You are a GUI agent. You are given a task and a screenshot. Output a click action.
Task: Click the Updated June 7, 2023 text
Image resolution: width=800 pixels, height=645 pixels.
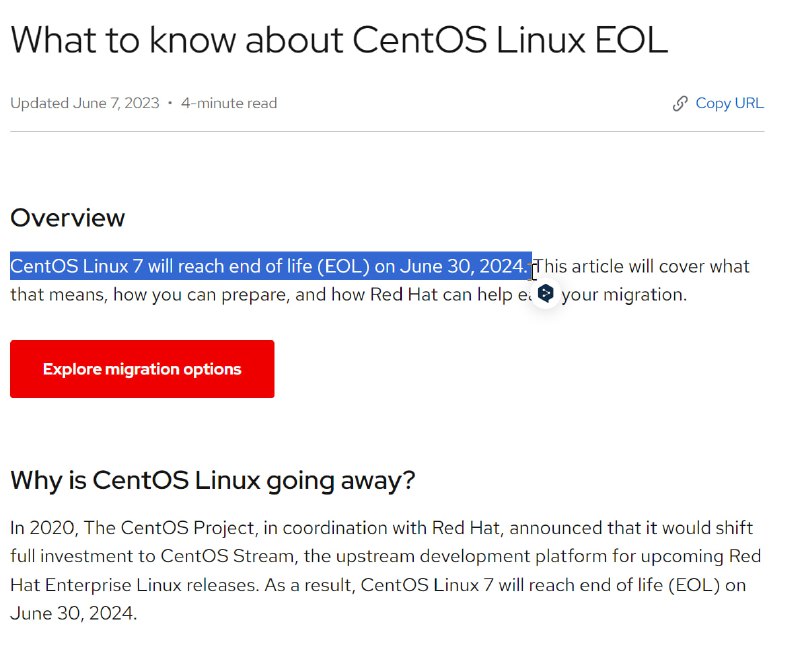tap(86, 102)
